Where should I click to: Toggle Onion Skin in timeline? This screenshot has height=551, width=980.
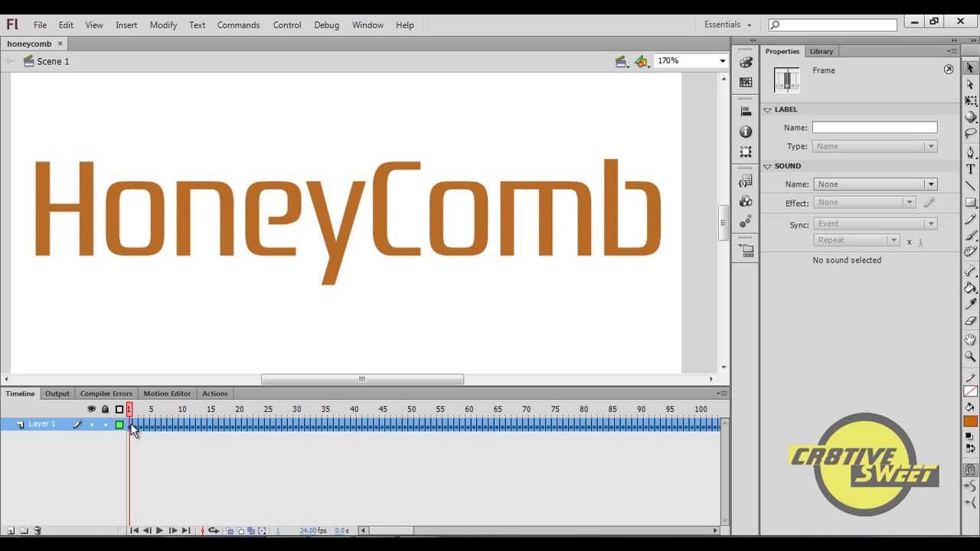click(230, 530)
